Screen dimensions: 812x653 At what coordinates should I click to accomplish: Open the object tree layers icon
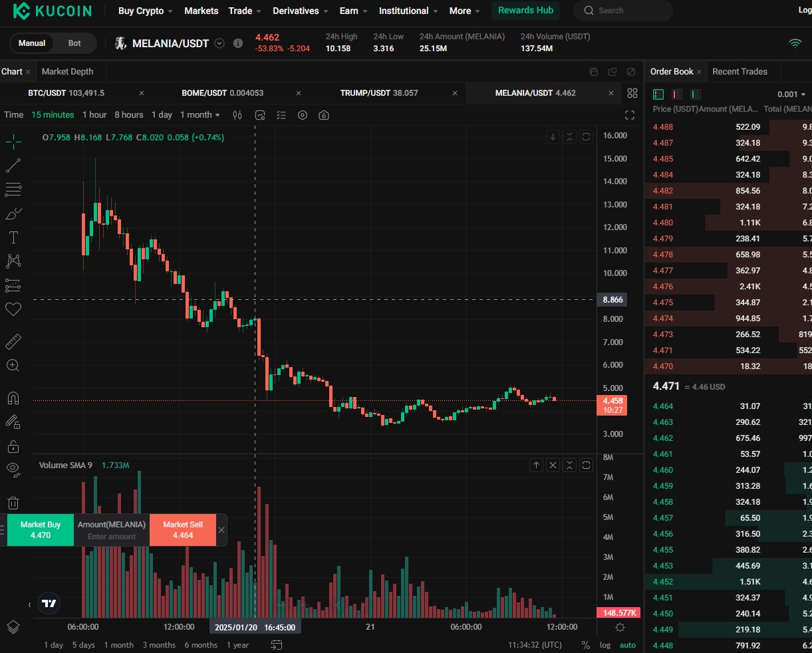tap(13, 626)
